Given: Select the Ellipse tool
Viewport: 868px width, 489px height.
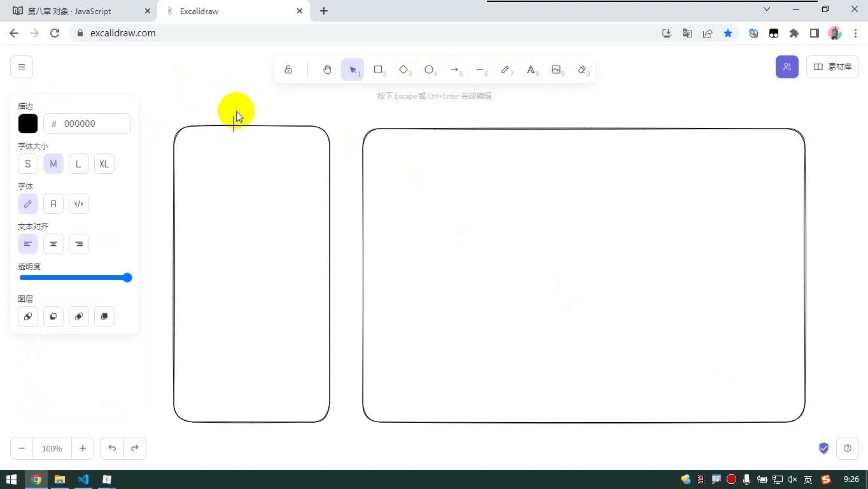Looking at the screenshot, I should [x=429, y=69].
